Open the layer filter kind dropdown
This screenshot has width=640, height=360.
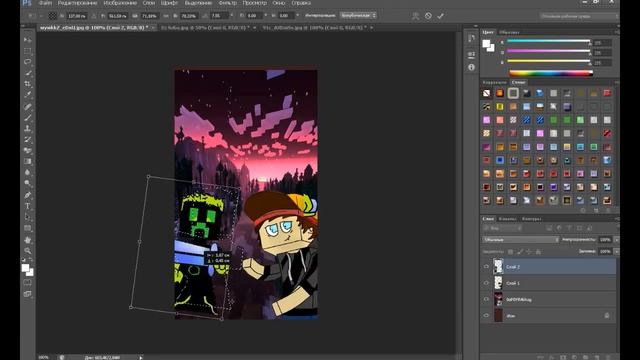[x=502, y=228]
